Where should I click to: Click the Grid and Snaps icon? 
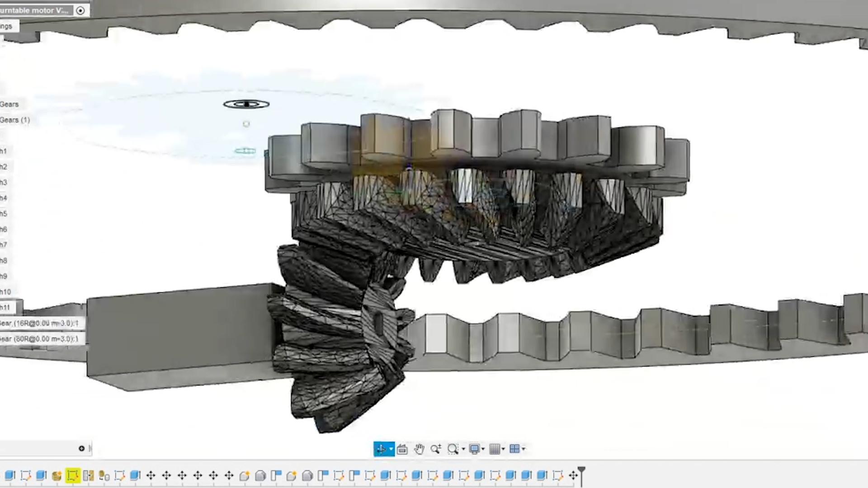coord(495,449)
